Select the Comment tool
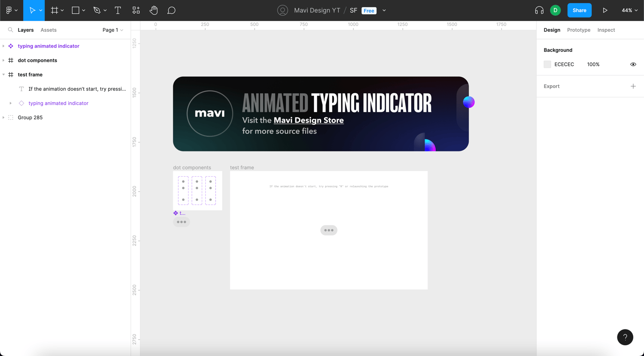The image size is (644, 356). [171, 10]
